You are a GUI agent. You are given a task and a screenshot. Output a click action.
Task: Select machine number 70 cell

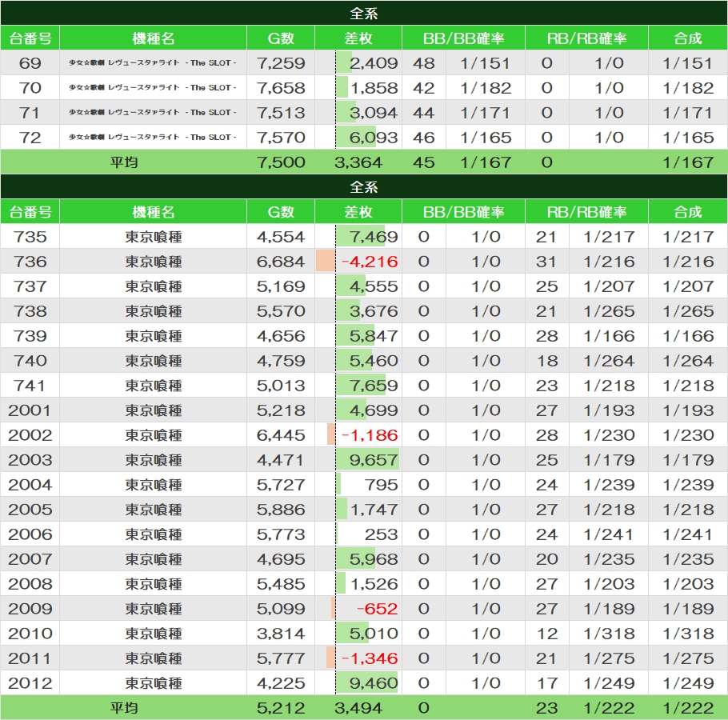point(30,88)
